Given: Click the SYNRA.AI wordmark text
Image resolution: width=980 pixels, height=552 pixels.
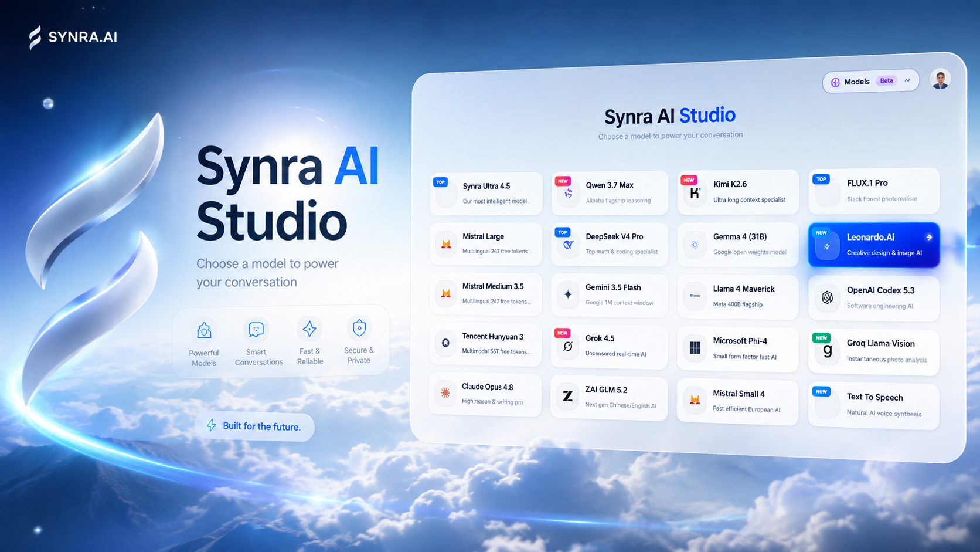Looking at the screenshot, I should click(x=83, y=37).
